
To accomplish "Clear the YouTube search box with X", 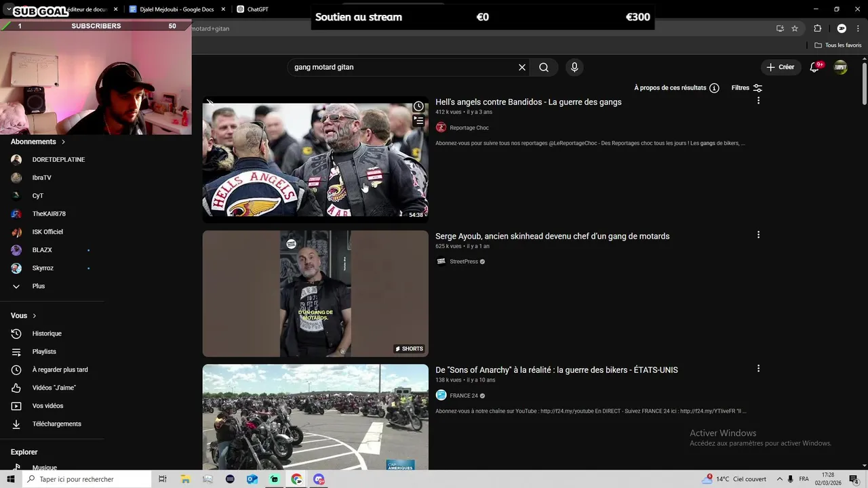I will [522, 67].
